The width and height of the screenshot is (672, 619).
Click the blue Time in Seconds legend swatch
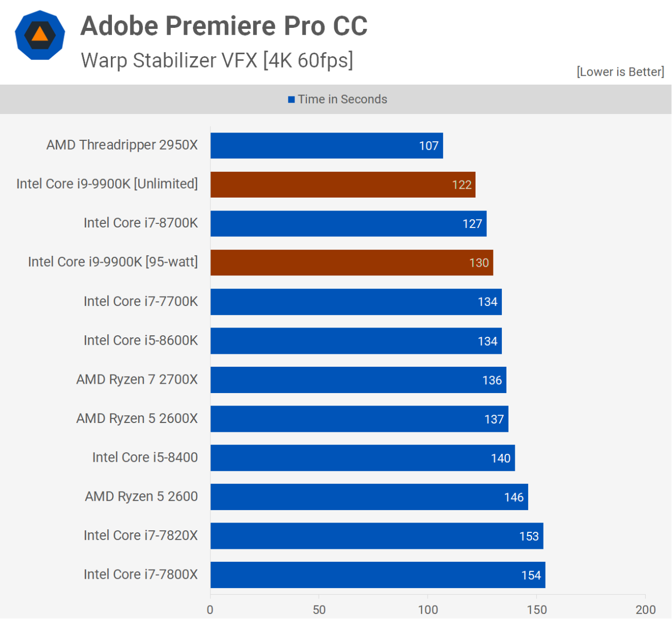(291, 100)
